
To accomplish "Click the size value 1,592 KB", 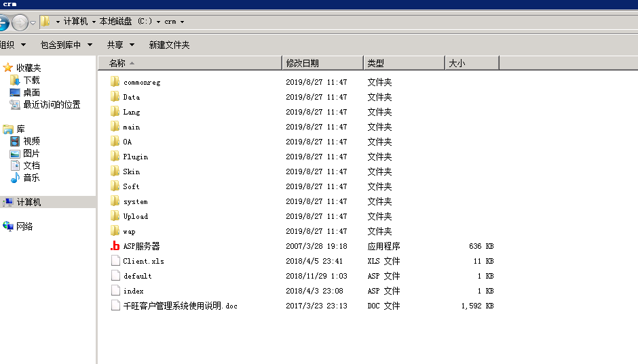I will 477,306.
